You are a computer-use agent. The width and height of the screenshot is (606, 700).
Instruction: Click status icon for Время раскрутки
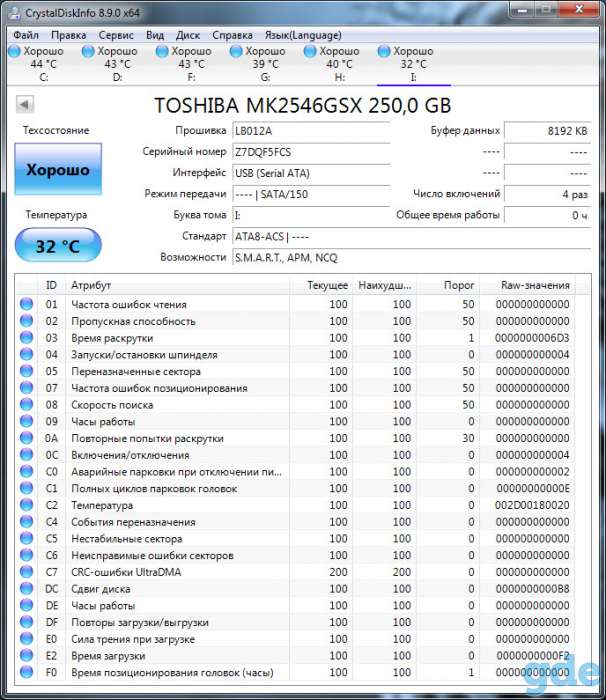(x=27, y=338)
